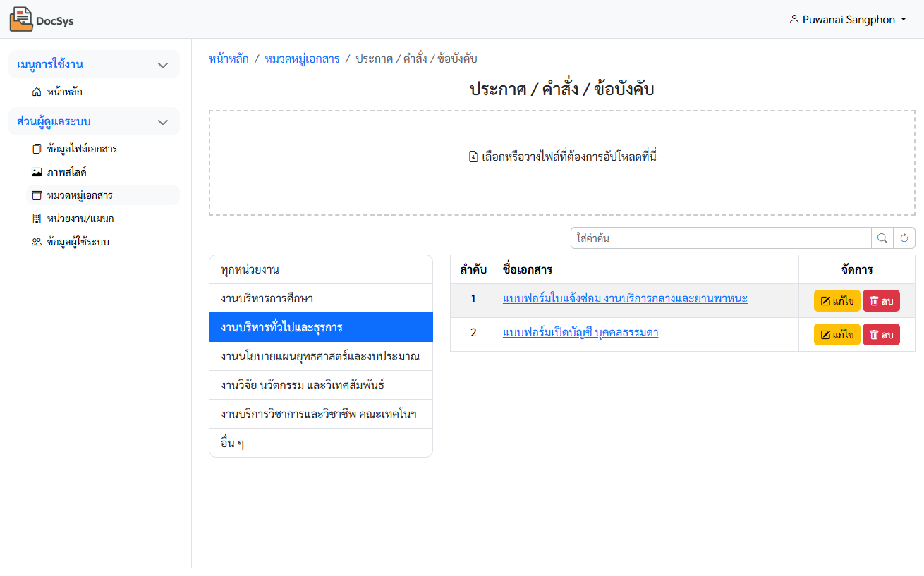Open หน้าหลัก in the sidebar
The image size is (924, 576).
coord(69,92)
